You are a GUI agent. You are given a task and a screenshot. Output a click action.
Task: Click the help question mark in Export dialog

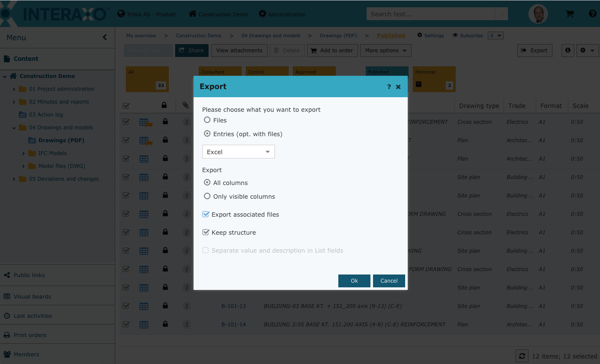(389, 87)
